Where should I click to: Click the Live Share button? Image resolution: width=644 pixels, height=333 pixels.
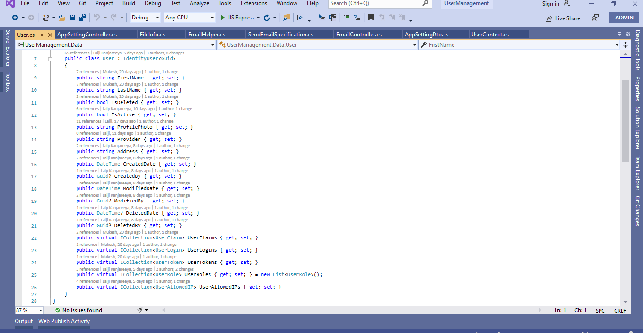(x=563, y=18)
